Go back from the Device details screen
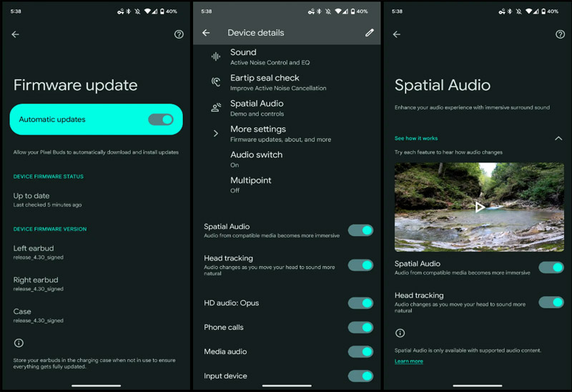The height and width of the screenshot is (392, 572). pyautogui.click(x=206, y=33)
